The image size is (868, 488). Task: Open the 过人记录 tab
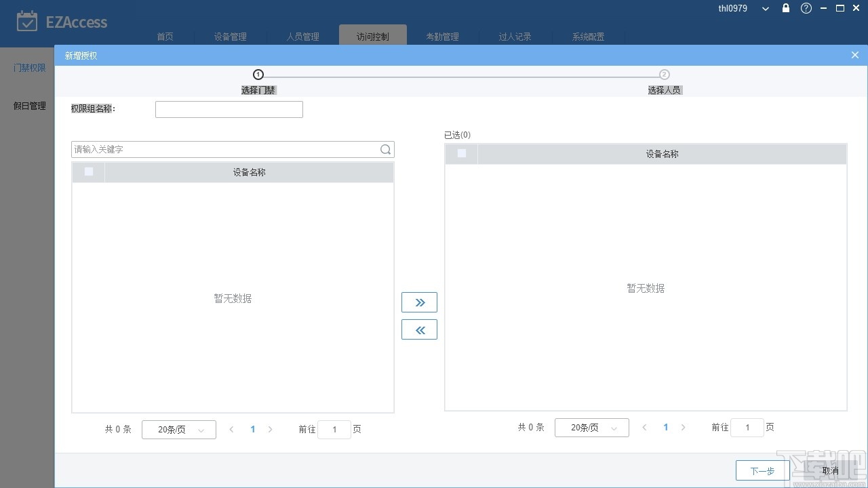[515, 37]
